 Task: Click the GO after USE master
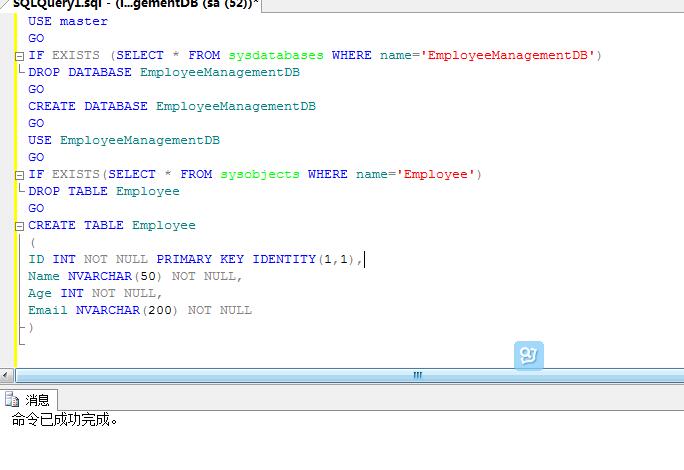[x=36, y=38]
